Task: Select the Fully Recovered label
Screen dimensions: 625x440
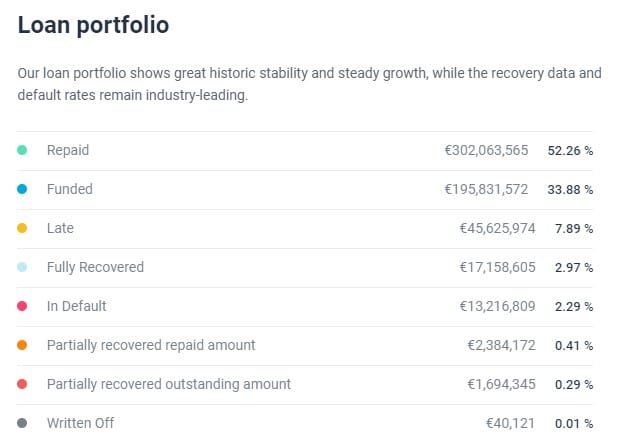Action: click(95, 267)
